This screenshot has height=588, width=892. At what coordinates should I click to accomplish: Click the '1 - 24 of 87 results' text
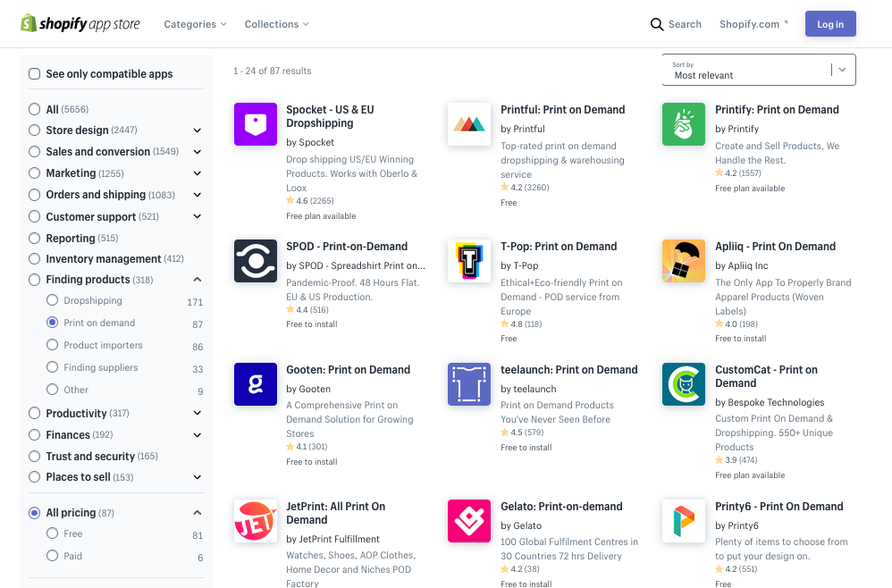(x=272, y=71)
